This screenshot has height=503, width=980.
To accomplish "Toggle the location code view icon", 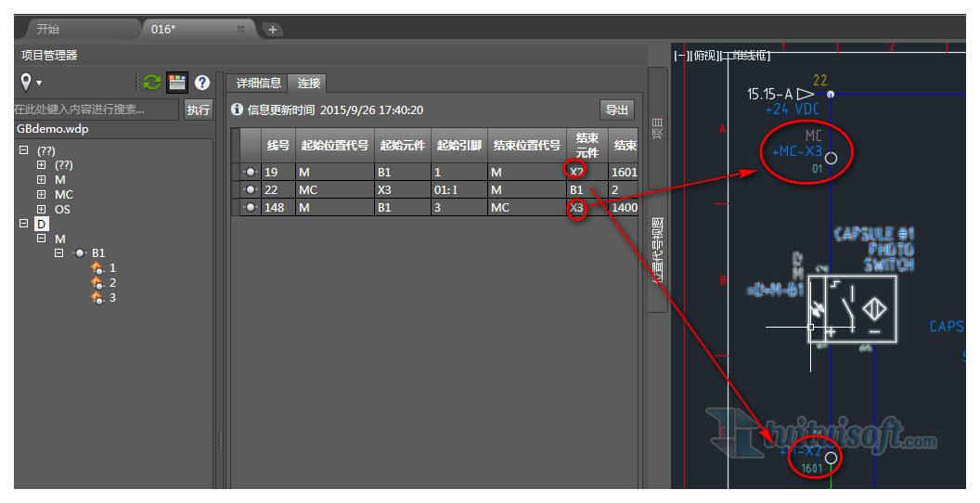I will point(176,83).
